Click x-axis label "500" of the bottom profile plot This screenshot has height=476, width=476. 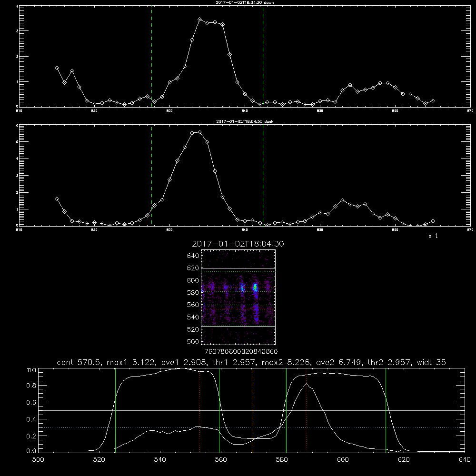point(38,460)
